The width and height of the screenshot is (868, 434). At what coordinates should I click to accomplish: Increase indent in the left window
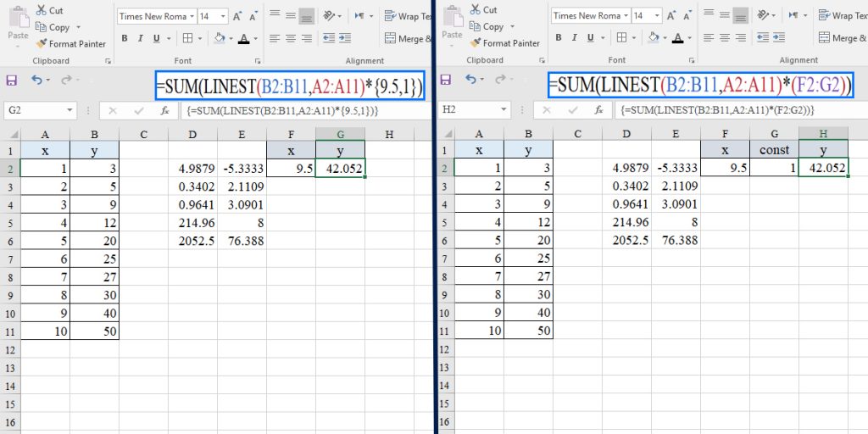coord(345,38)
